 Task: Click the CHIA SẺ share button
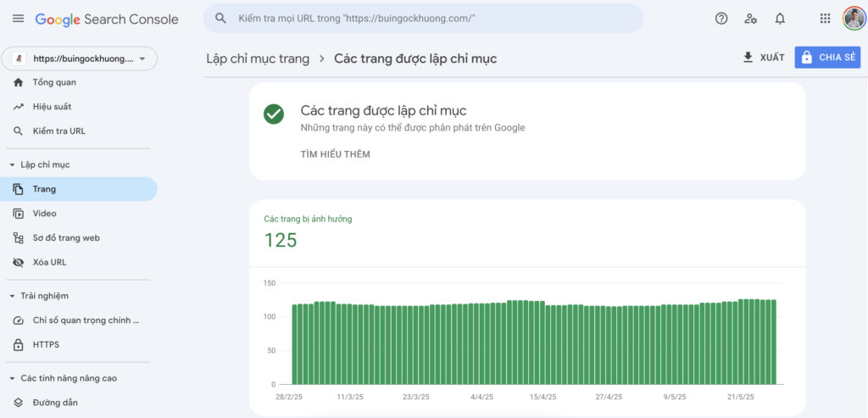(x=827, y=58)
